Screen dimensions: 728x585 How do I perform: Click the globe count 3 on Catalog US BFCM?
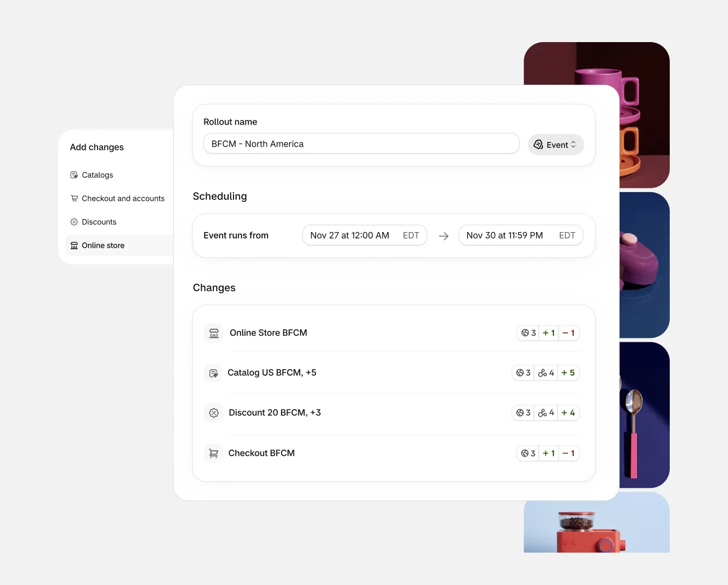tap(523, 373)
